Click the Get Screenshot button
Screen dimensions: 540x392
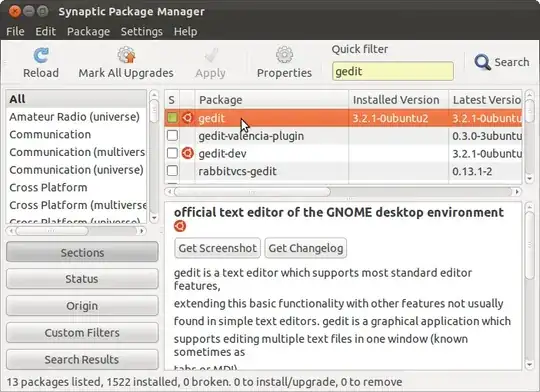click(x=217, y=248)
